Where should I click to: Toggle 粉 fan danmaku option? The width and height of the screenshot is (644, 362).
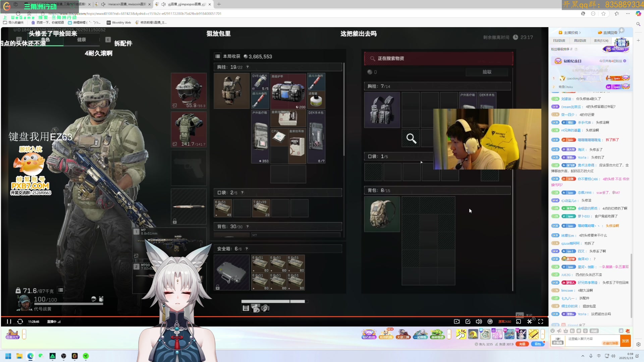[x=572, y=331]
